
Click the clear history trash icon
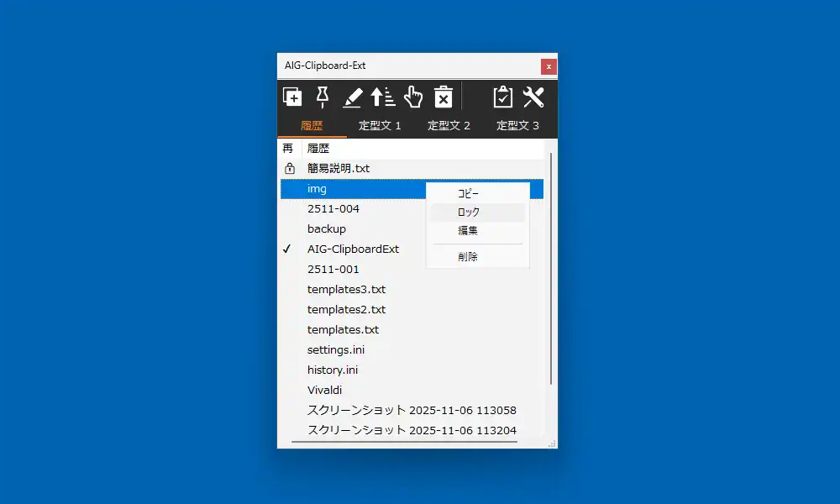(x=444, y=97)
